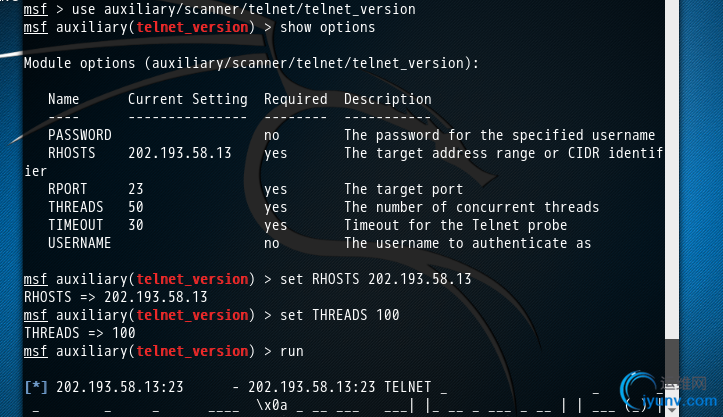Click the Name column header
This screenshot has width=723, height=417.
tap(63, 99)
